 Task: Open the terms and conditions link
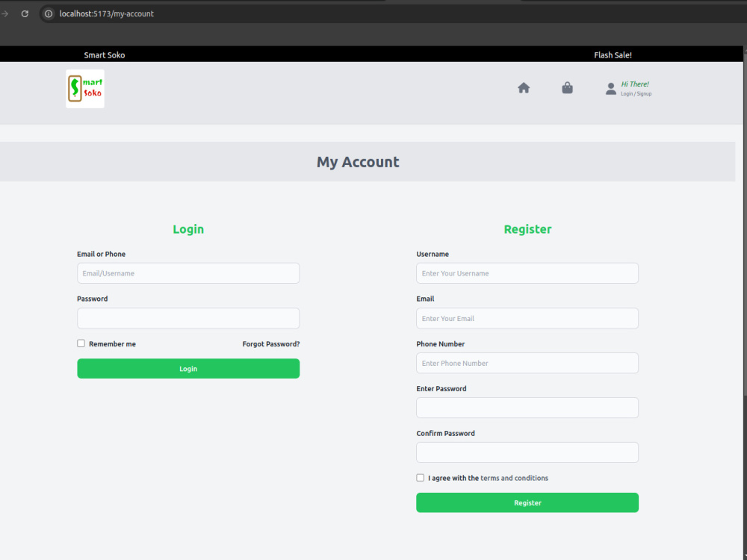pyautogui.click(x=515, y=478)
